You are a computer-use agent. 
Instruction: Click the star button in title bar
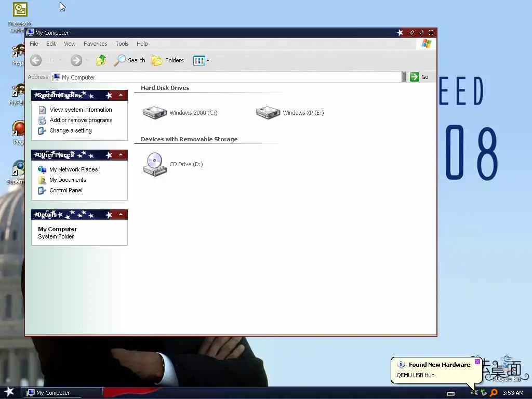point(401,33)
